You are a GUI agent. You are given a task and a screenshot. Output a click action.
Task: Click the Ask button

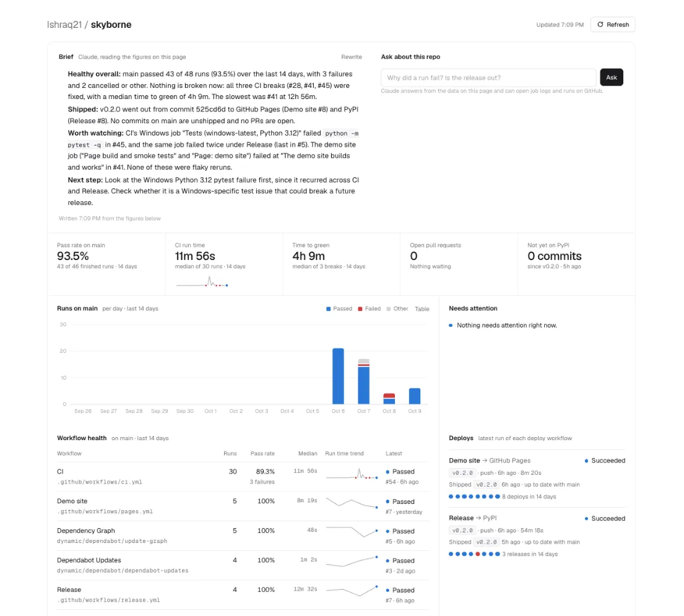[611, 77]
